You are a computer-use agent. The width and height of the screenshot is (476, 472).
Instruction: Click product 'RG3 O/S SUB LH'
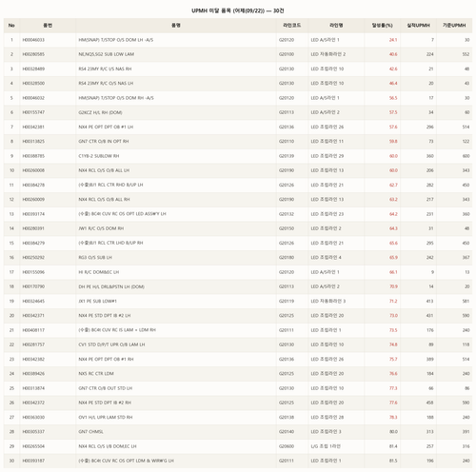[x=95, y=258]
